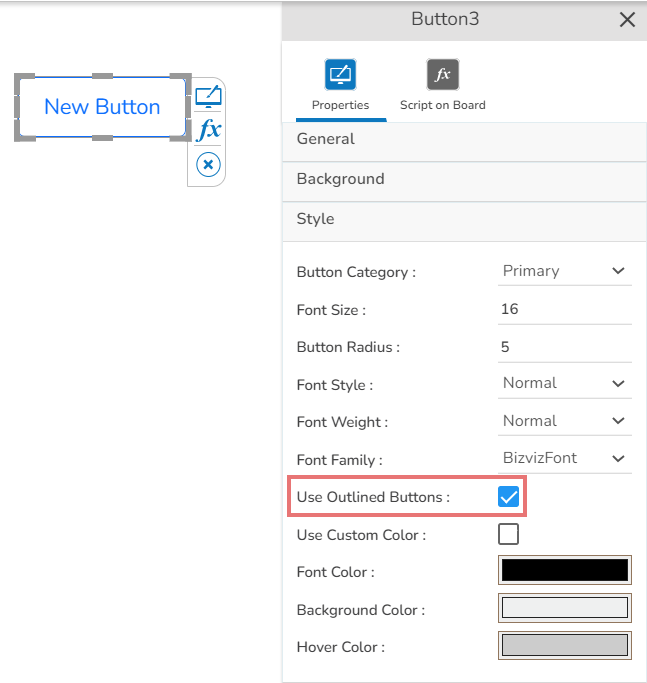
Task: Open the Background Color swatch
Action: pyautogui.click(x=565, y=608)
